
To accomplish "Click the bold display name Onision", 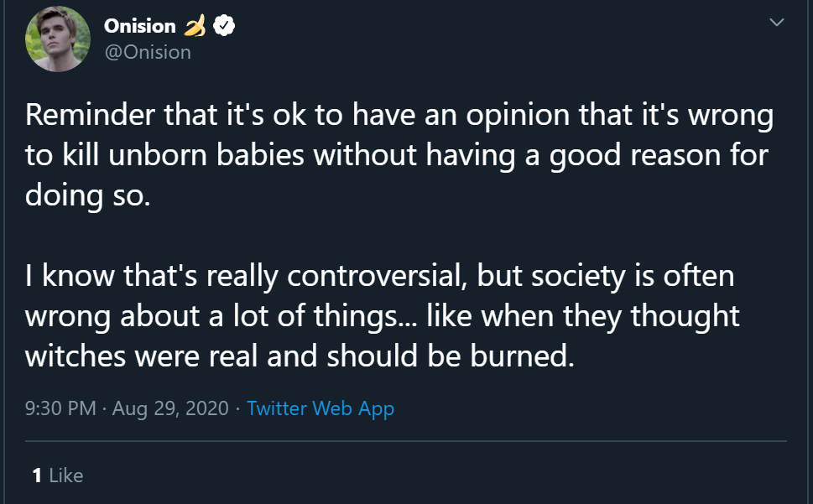I will [140, 26].
